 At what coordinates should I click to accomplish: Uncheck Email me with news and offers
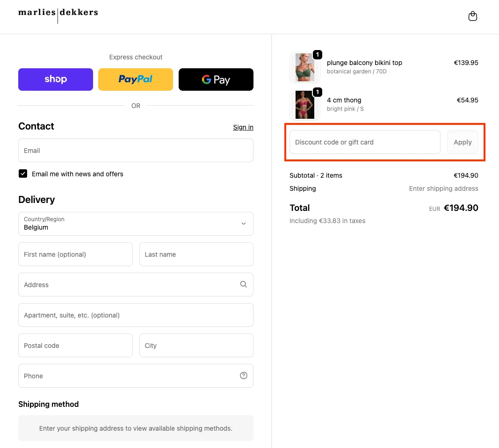point(23,173)
